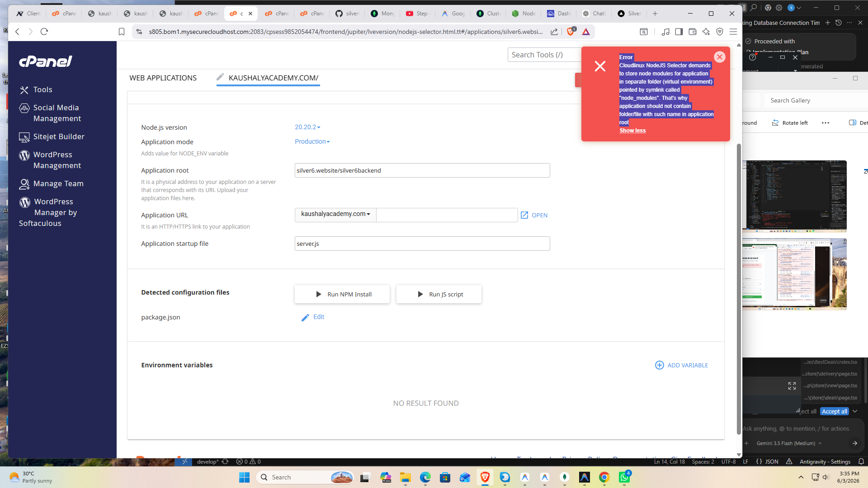Click browser reload button
The image size is (868, 488).
point(44,32)
